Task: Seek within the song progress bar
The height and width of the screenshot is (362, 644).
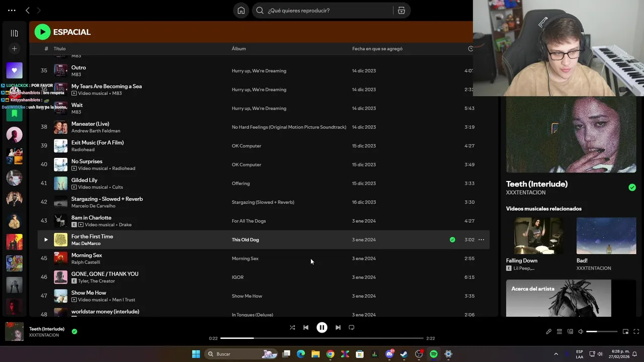Action: tap(322, 338)
